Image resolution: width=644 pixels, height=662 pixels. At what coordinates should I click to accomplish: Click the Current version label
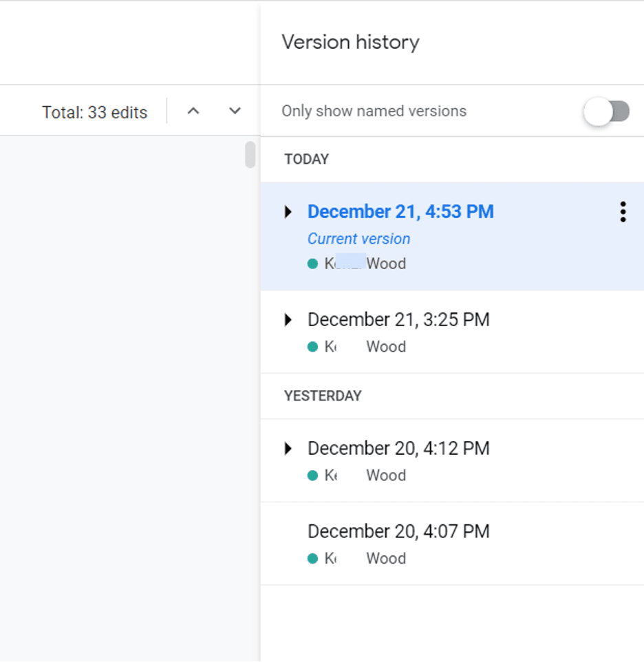(358, 239)
